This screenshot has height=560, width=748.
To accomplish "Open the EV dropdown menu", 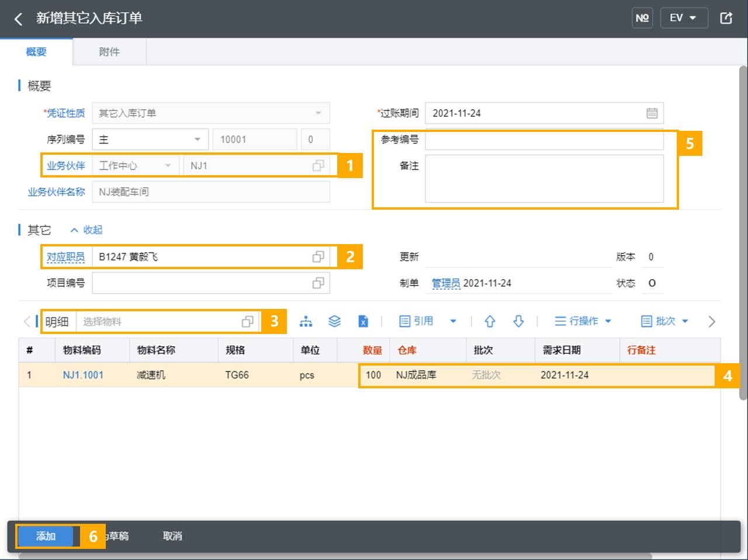I will click(x=684, y=18).
